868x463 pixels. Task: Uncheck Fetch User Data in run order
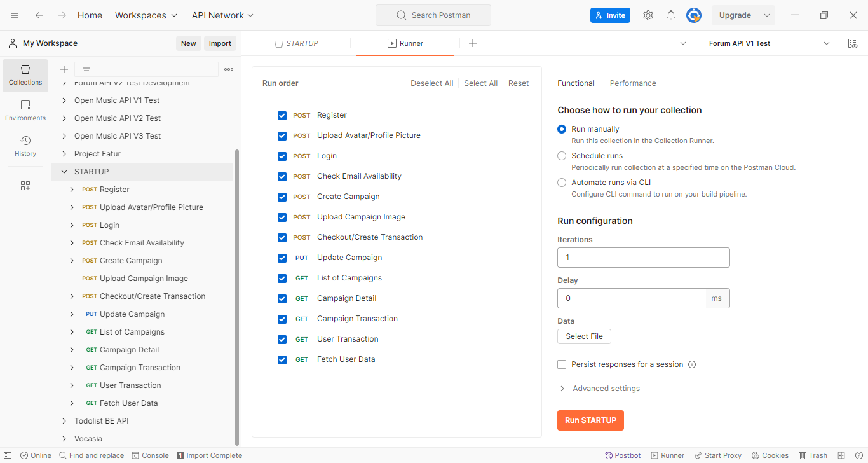282,359
